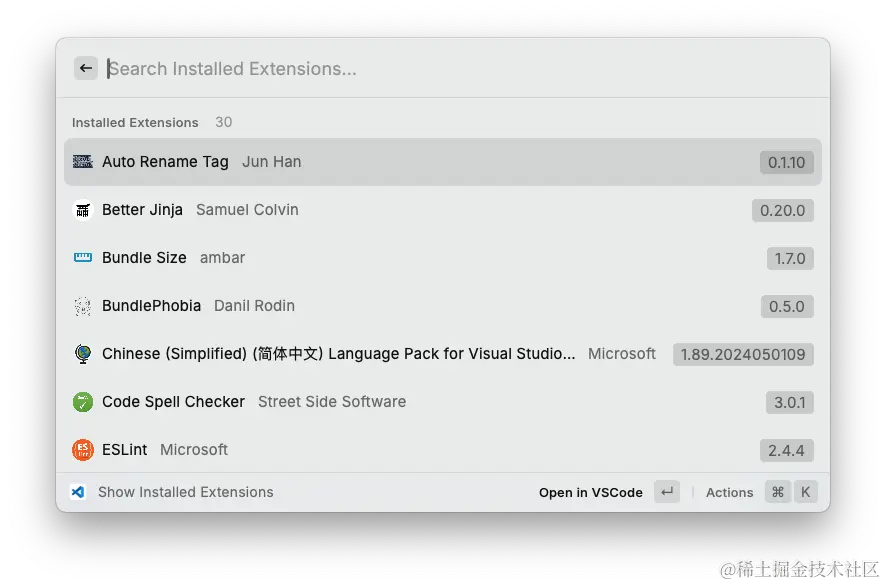
Task: Click version badge 3.0.1
Action: coord(789,402)
